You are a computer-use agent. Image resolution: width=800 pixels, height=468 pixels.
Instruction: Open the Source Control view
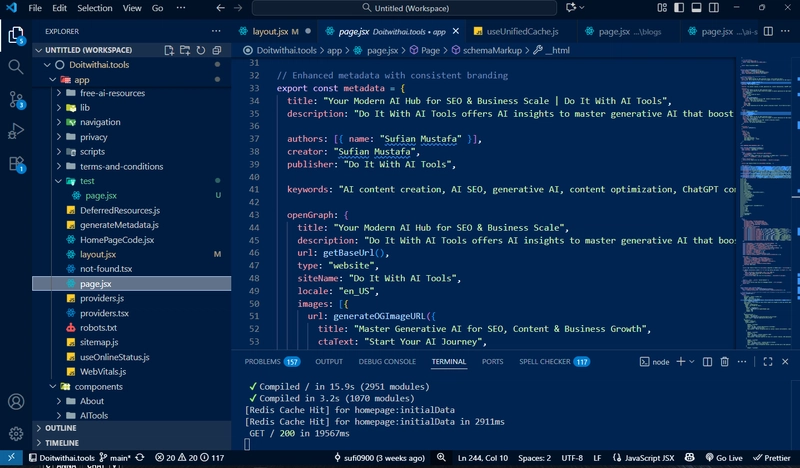[x=16, y=99]
